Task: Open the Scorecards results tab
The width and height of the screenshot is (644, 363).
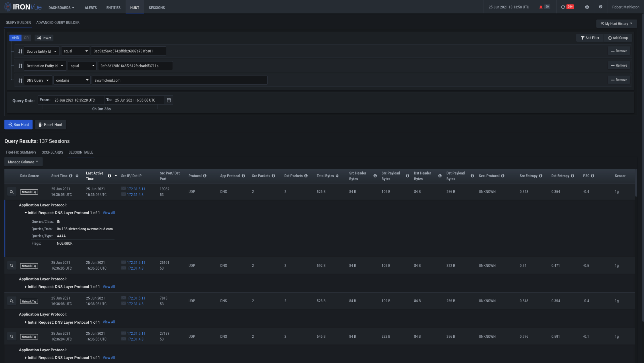Action: point(52,152)
